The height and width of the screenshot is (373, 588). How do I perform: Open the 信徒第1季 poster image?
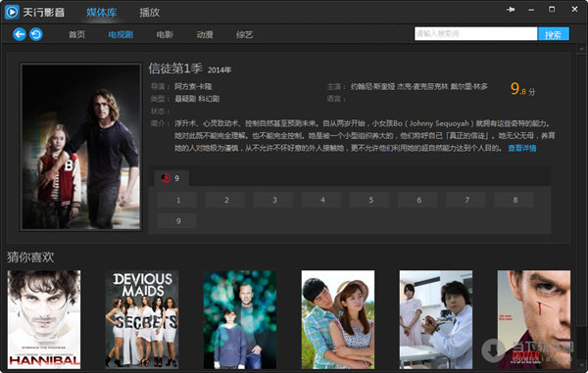(x=81, y=147)
